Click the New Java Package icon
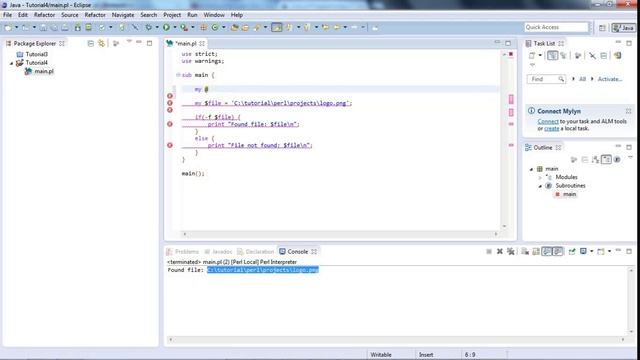Image resolution: width=640 pixels, height=360 pixels. tap(203, 27)
